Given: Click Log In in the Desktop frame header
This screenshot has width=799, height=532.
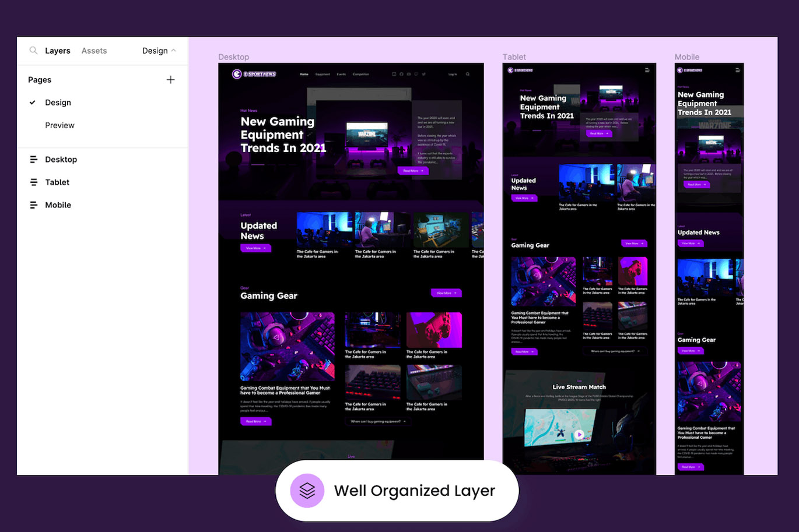Looking at the screenshot, I should click(452, 74).
